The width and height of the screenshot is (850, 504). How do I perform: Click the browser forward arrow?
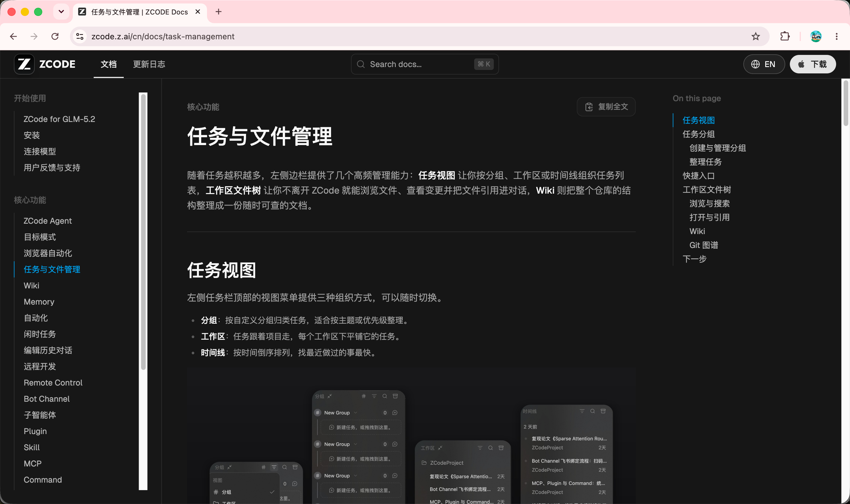coord(34,36)
